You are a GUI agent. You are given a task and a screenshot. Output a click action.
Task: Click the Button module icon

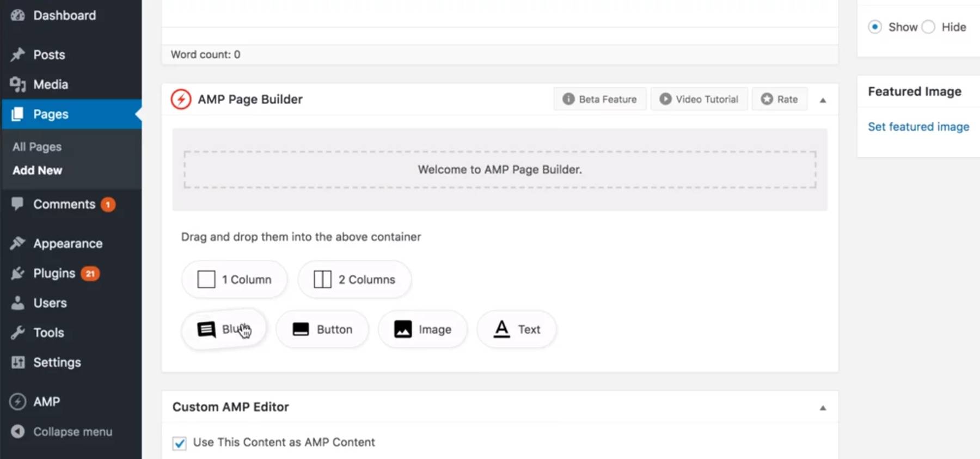301,329
